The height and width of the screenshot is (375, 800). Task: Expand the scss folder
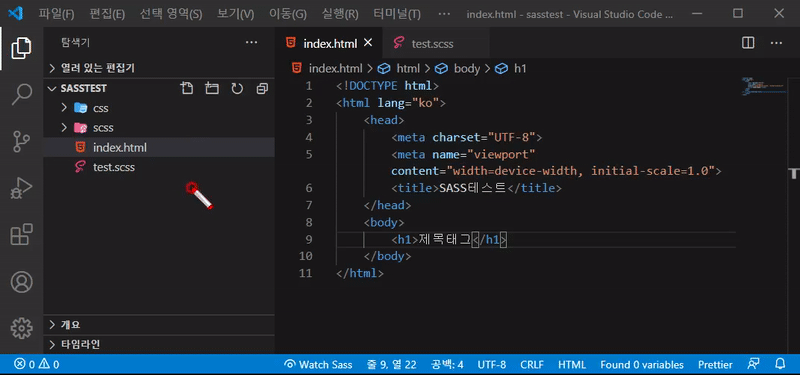(x=64, y=127)
